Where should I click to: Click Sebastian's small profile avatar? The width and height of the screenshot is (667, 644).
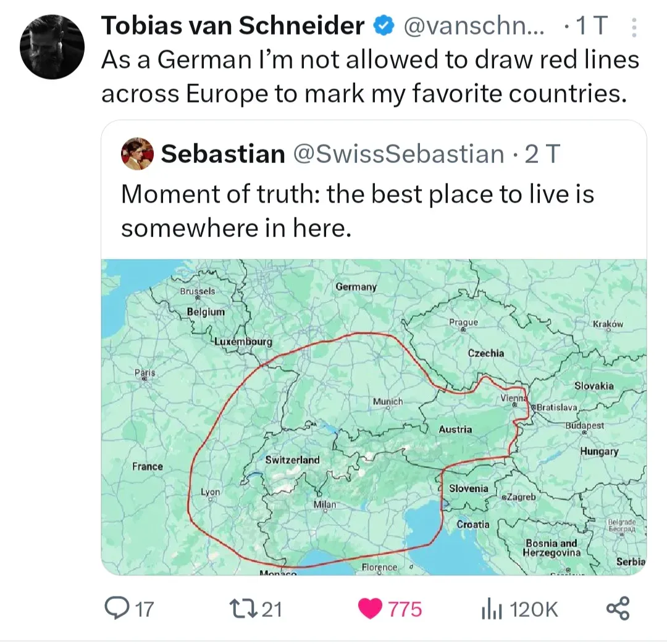click(x=138, y=154)
